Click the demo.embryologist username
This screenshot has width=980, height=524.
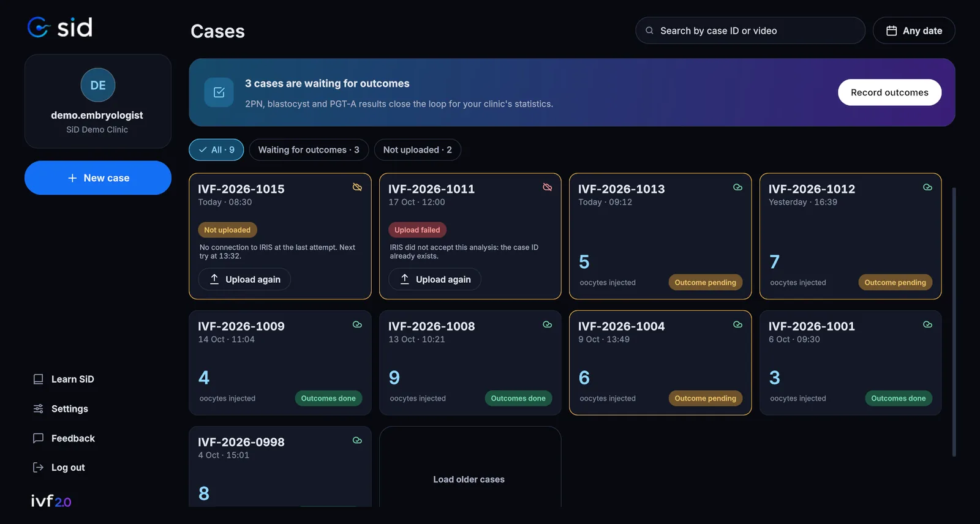[x=97, y=115]
